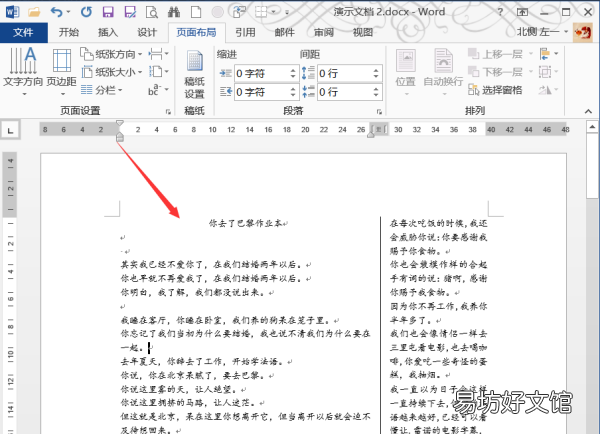
Task: Decrease spacing after with down stepper
Action: point(376,95)
